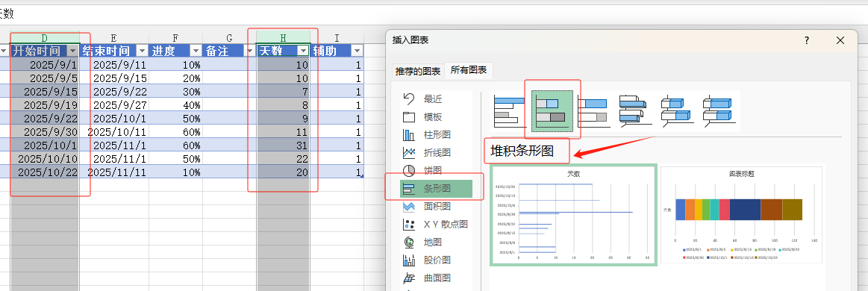Choose the 图表标题 multicolor chart preview thumbnail

741,215
